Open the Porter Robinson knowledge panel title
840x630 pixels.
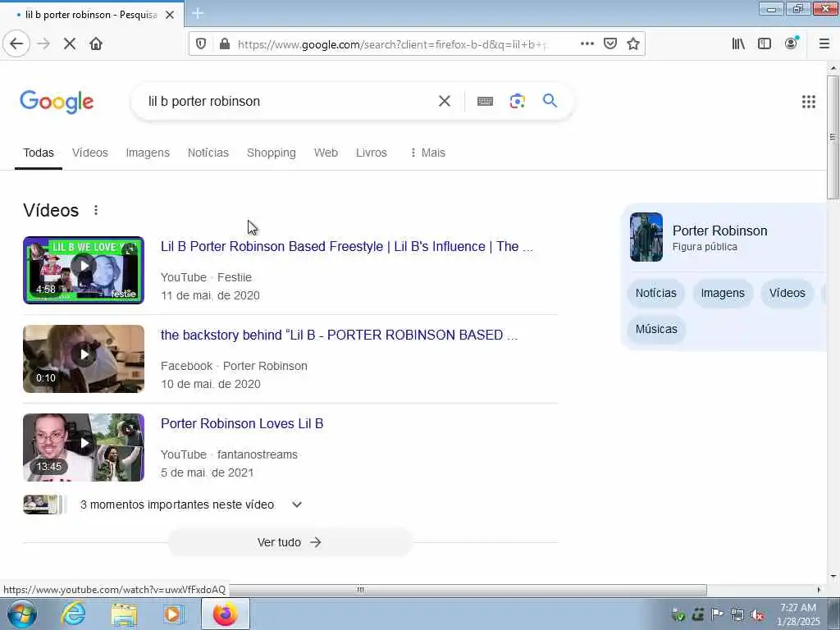coord(719,231)
